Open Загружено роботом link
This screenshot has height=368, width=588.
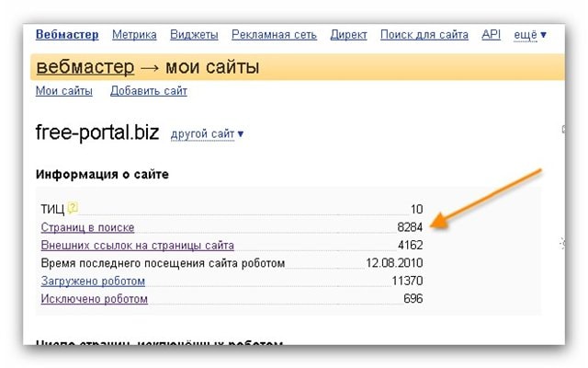(93, 281)
